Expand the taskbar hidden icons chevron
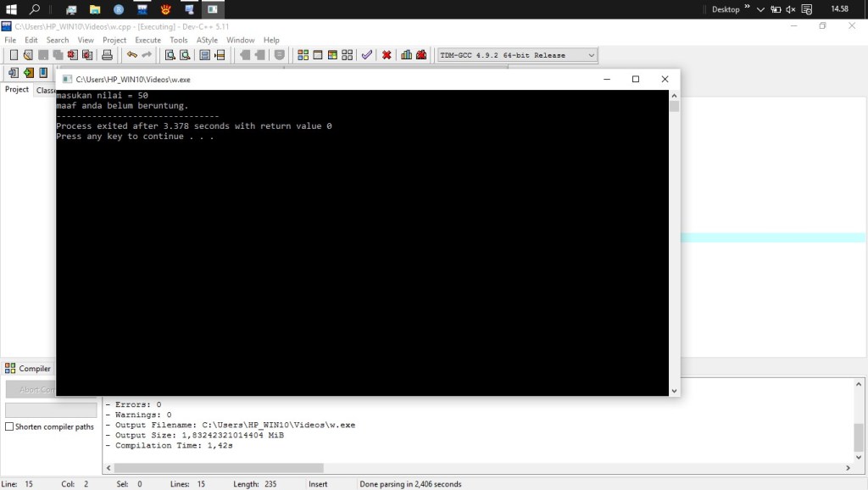 (x=760, y=9)
